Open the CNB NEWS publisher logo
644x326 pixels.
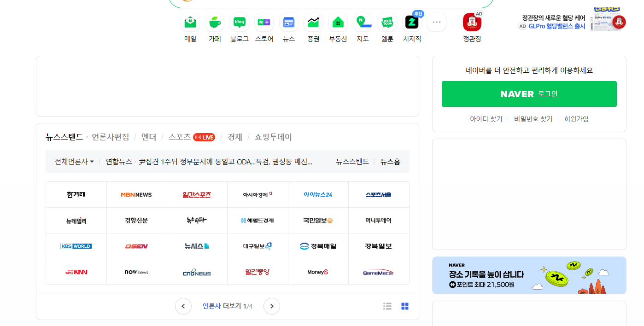(197, 272)
